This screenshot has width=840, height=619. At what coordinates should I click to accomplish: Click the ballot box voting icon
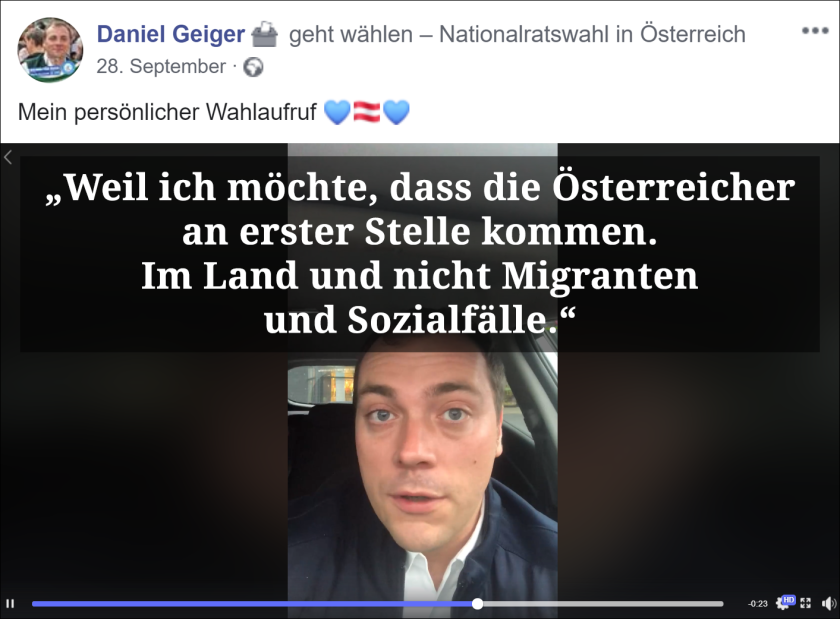point(265,34)
